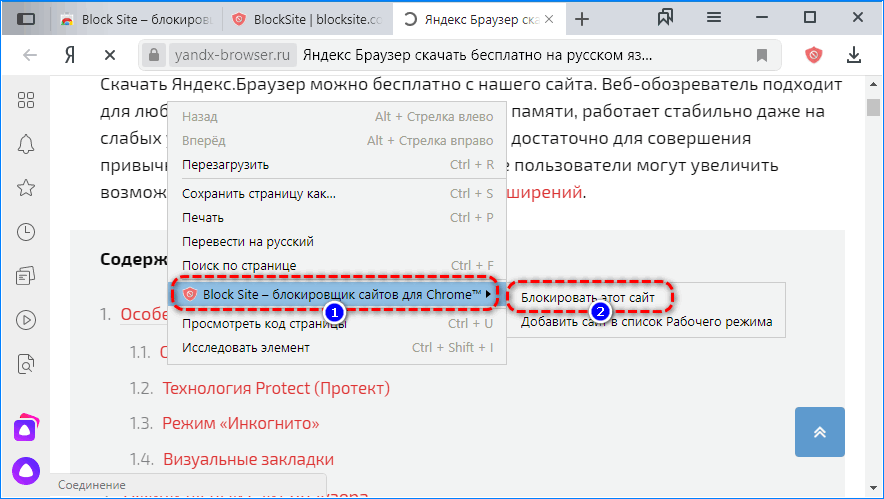Click the scroll-to-top blue button

[820, 432]
